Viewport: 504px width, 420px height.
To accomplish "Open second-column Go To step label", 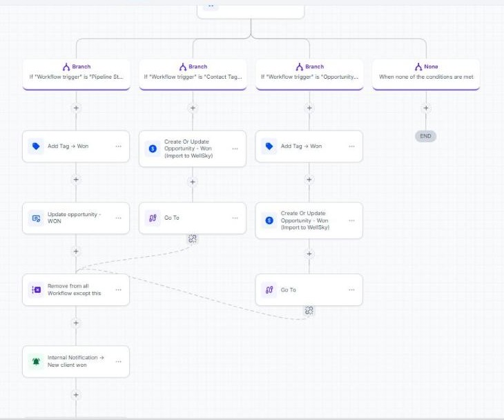I will pos(172,218).
